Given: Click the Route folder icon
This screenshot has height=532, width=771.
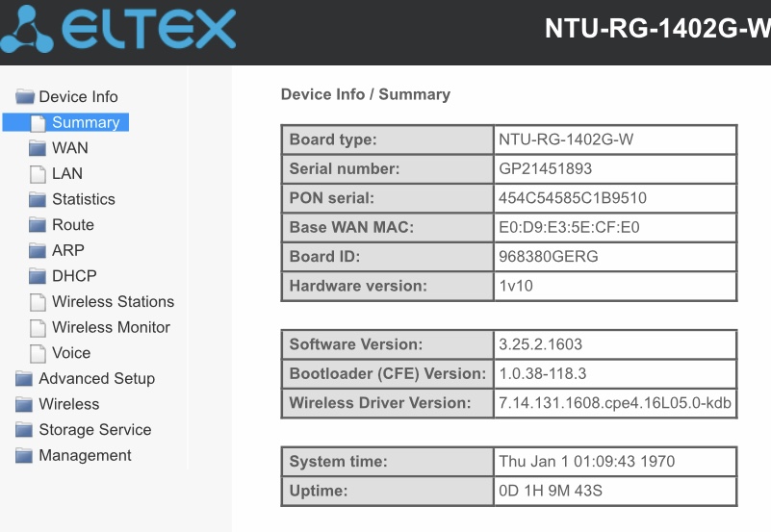Looking at the screenshot, I should coord(38,224).
